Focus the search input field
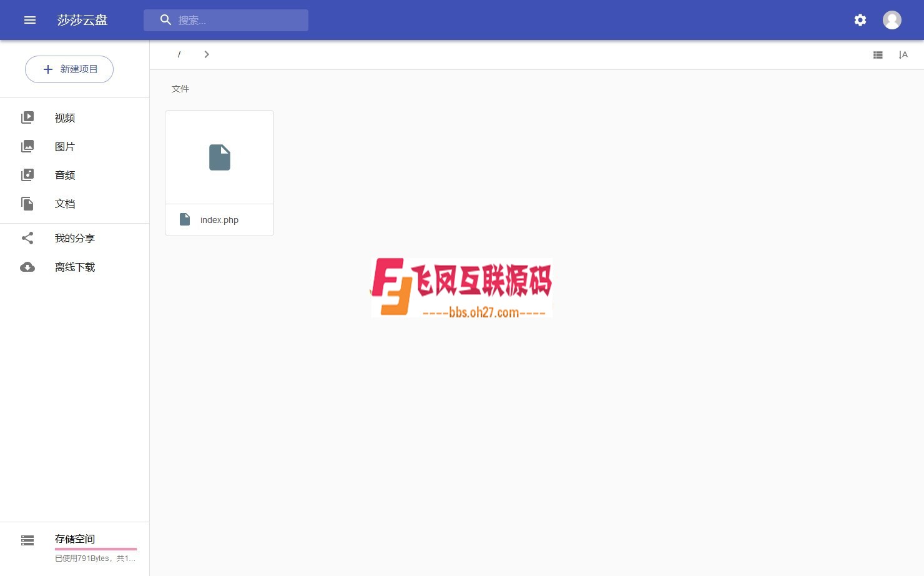 pyautogui.click(x=226, y=20)
